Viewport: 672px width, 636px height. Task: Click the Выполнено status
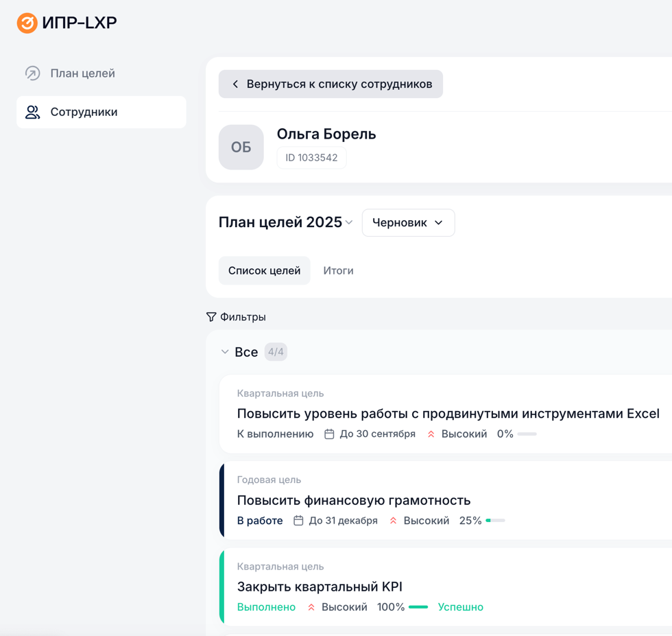pyautogui.click(x=266, y=607)
